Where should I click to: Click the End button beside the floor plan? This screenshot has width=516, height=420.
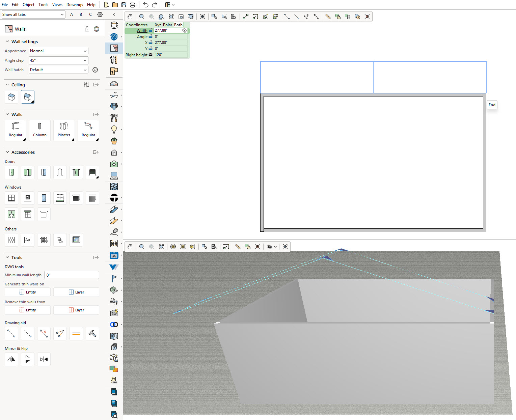click(492, 105)
